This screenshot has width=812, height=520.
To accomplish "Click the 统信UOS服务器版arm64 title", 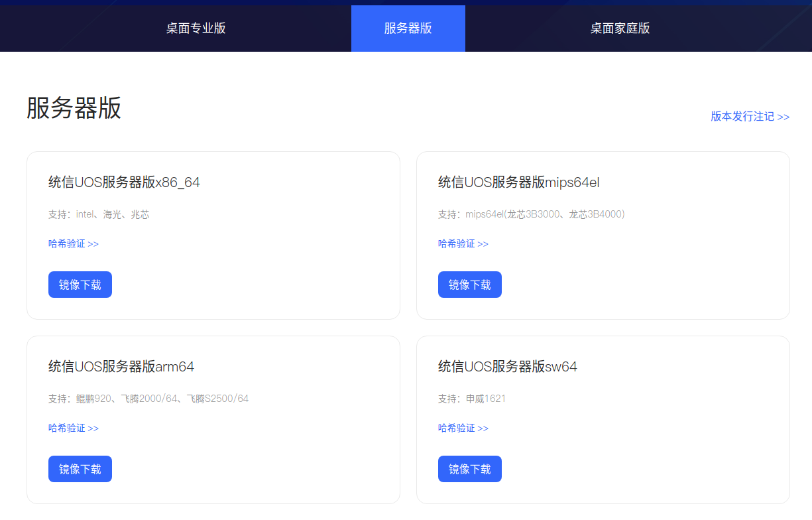I will pos(121,367).
